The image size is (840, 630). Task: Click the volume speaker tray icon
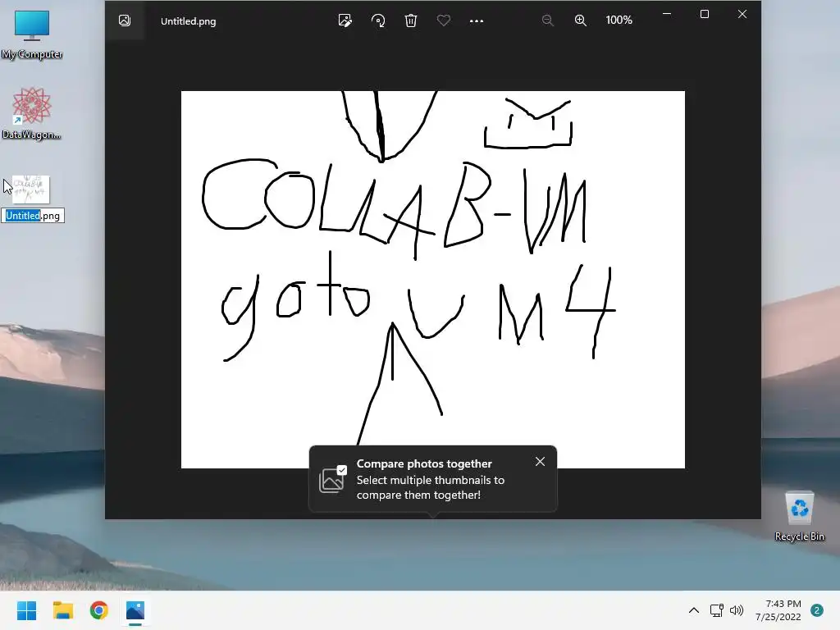pos(737,610)
